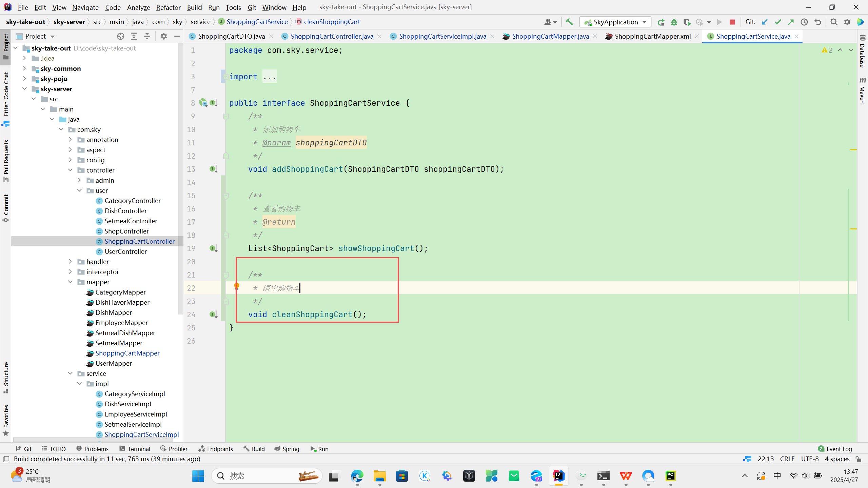Click UTF-8 encoding in status bar
The height and width of the screenshot is (488, 868).
pyautogui.click(x=810, y=459)
